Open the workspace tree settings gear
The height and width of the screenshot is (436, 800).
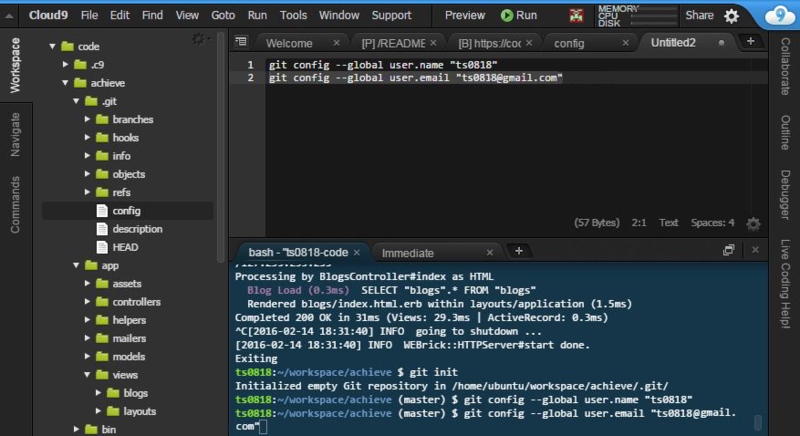click(x=199, y=39)
